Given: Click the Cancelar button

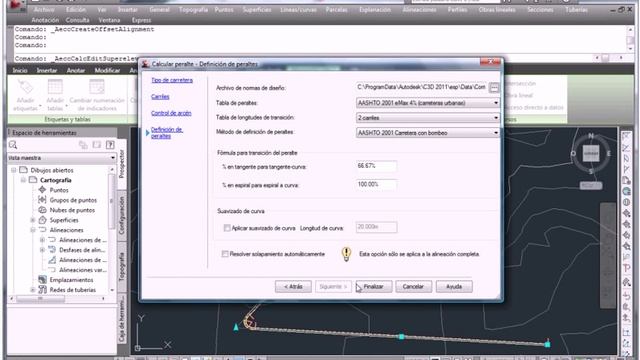Looking at the screenshot, I should pos(413,287).
